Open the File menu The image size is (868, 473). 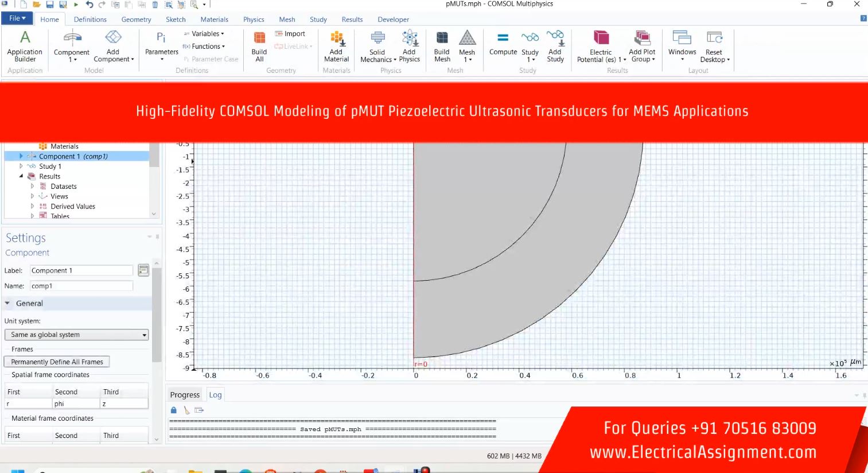[17, 18]
